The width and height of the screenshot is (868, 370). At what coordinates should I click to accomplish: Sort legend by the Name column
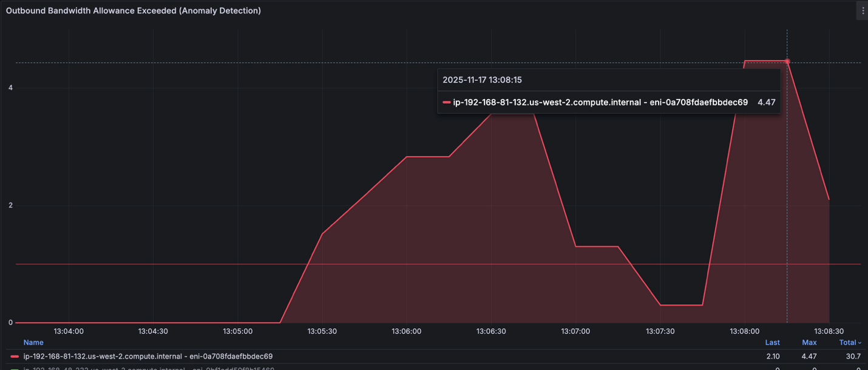pos(33,342)
